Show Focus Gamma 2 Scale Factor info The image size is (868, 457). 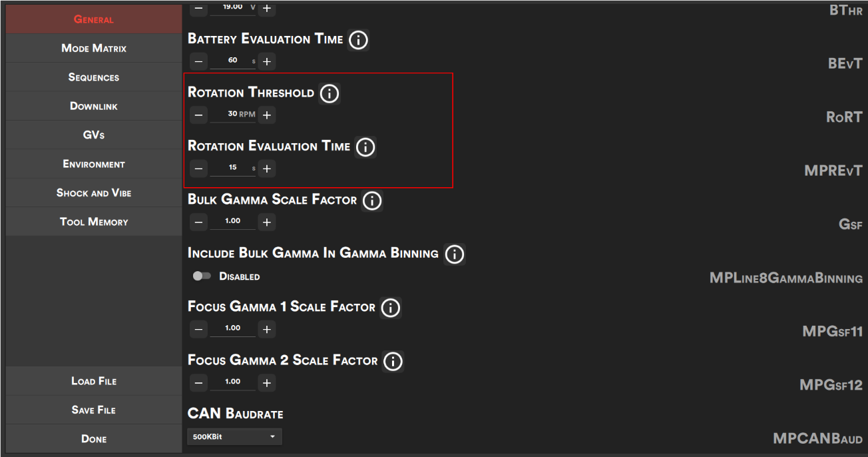(x=393, y=361)
